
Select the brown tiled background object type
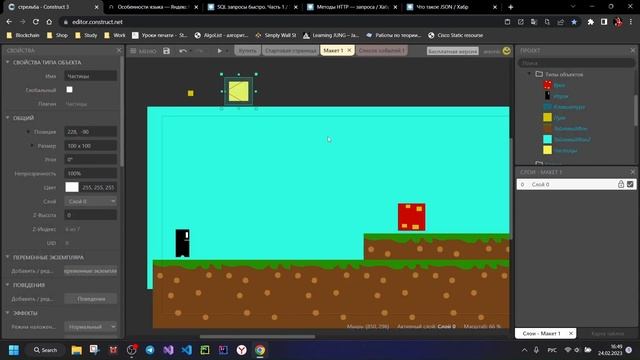click(547, 128)
